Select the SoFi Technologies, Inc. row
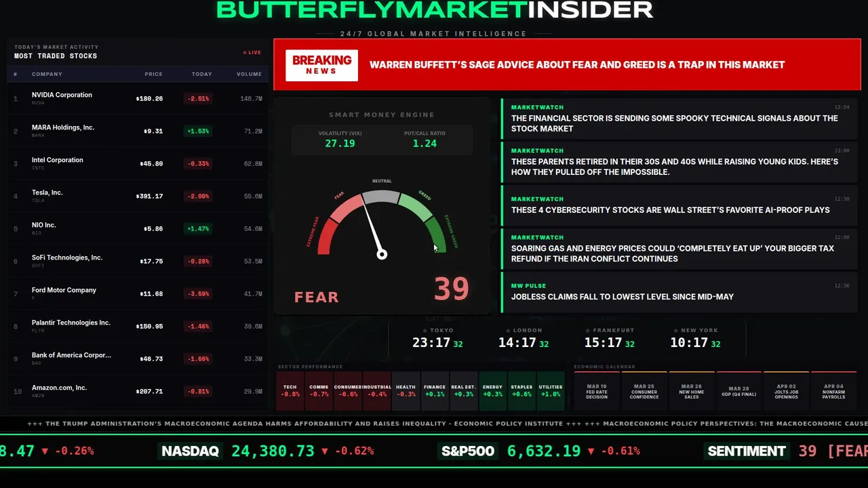 pos(138,261)
